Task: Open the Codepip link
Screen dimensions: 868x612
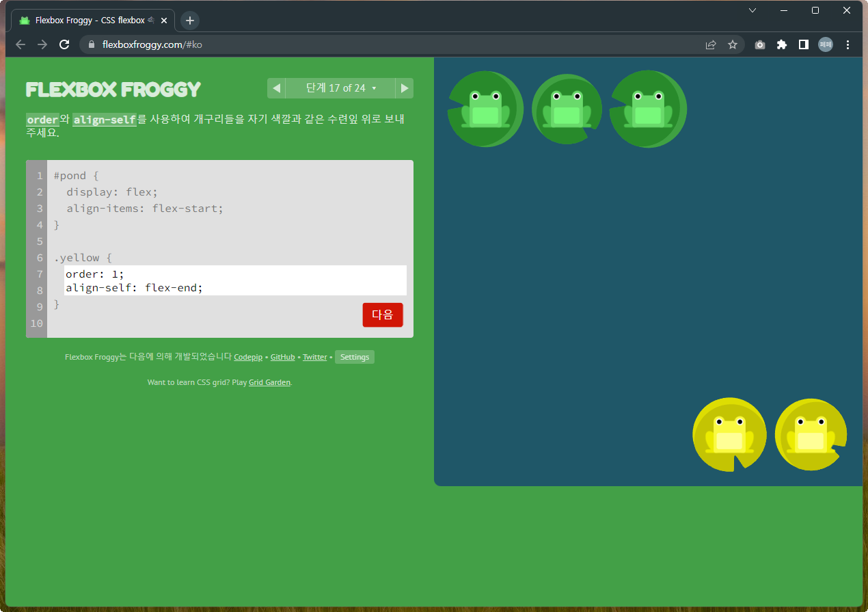Action: (248, 357)
